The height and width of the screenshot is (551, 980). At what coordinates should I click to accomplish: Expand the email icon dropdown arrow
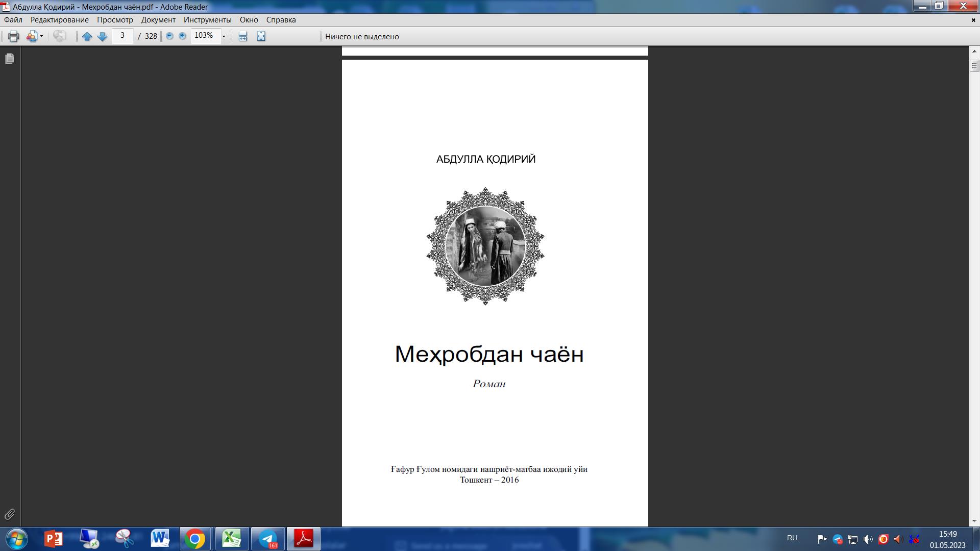pos(41,36)
